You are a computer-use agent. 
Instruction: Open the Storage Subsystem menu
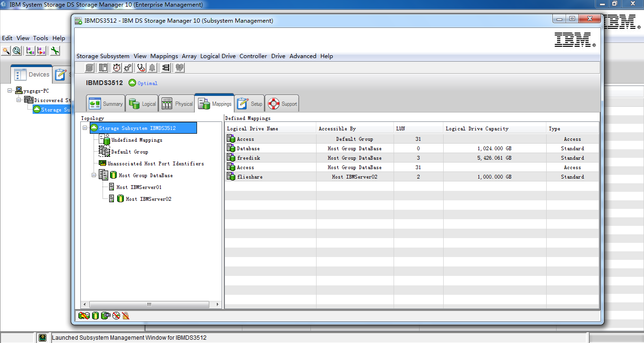coord(103,56)
